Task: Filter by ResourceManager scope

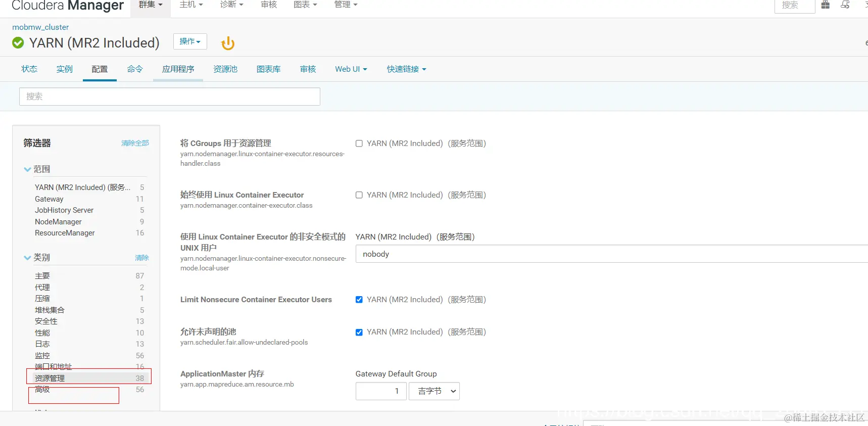Action: pos(89,233)
